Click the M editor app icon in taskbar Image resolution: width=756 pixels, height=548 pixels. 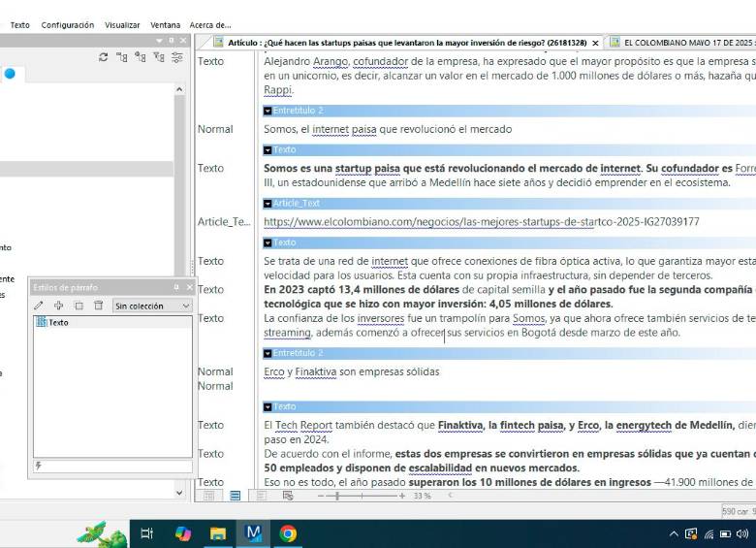(x=253, y=533)
